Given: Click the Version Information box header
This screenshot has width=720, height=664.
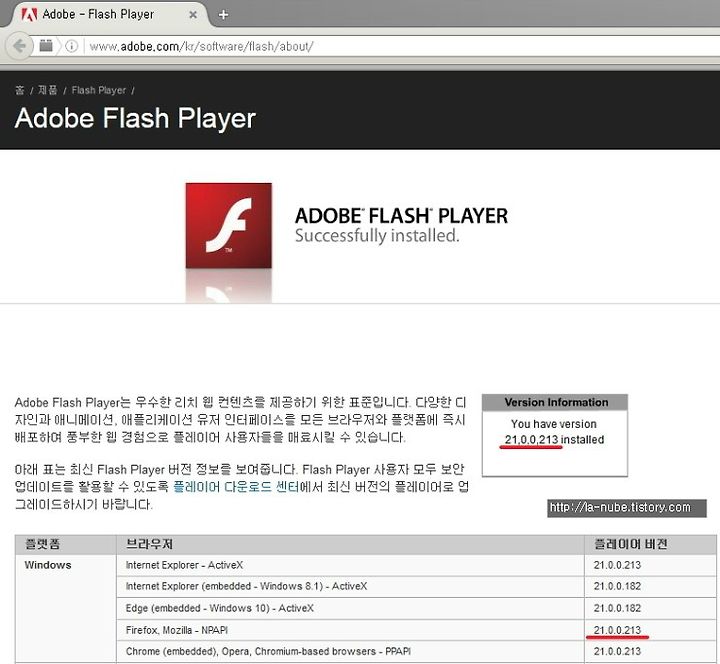Looking at the screenshot, I should tap(555, 402).
